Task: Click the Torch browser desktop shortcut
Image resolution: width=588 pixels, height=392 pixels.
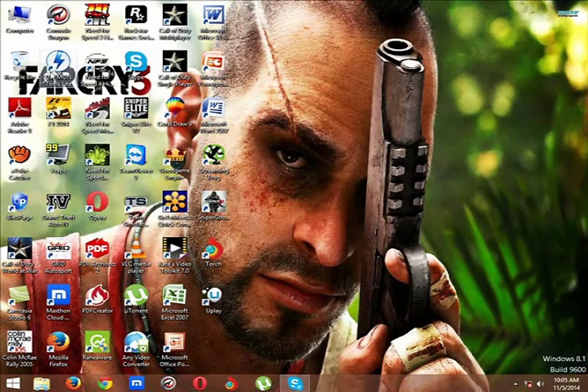Action: coord(213,253)
